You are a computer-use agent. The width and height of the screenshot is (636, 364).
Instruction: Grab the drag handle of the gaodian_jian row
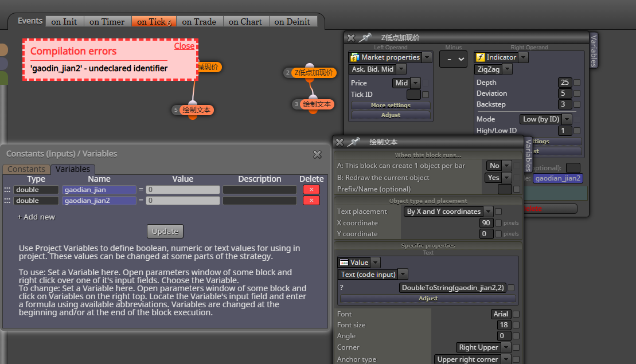click(7, 189)
